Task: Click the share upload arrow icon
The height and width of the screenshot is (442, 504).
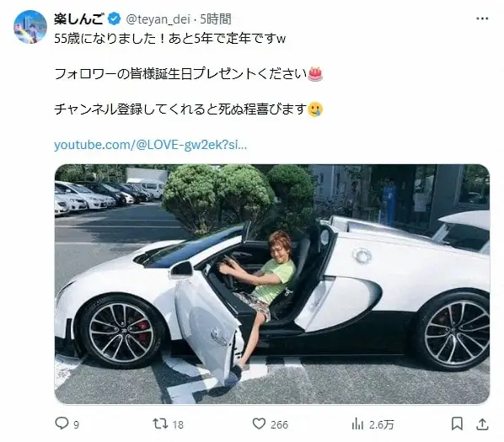Action: coord(482,423)
